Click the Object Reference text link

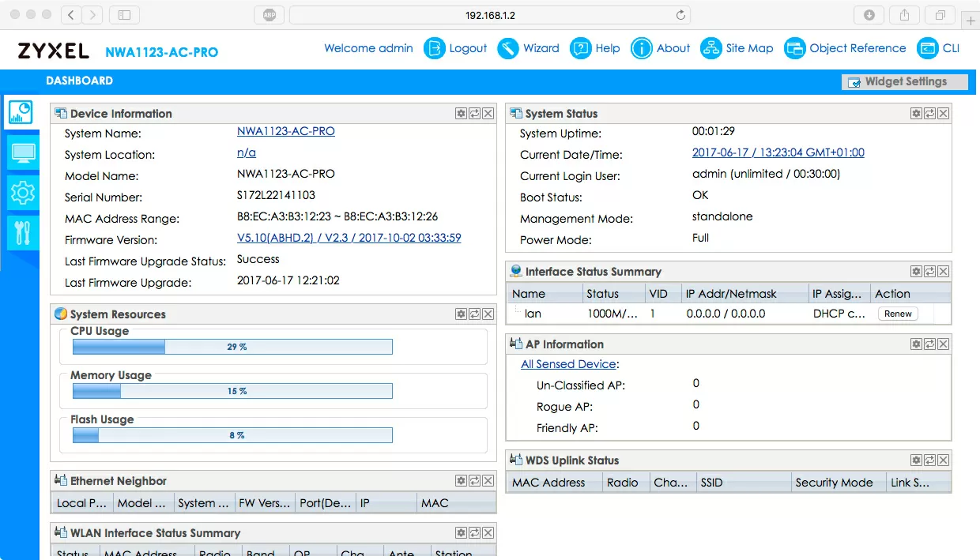pos(857,48)
